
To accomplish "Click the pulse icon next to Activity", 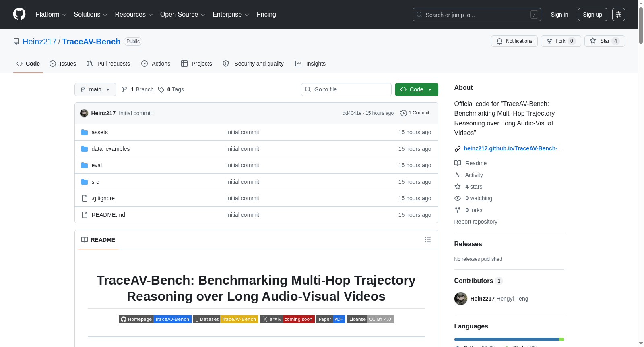I will 458,175.
